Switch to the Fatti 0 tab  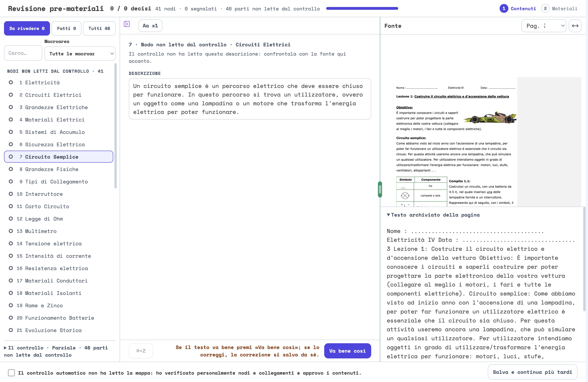point(66,28)
